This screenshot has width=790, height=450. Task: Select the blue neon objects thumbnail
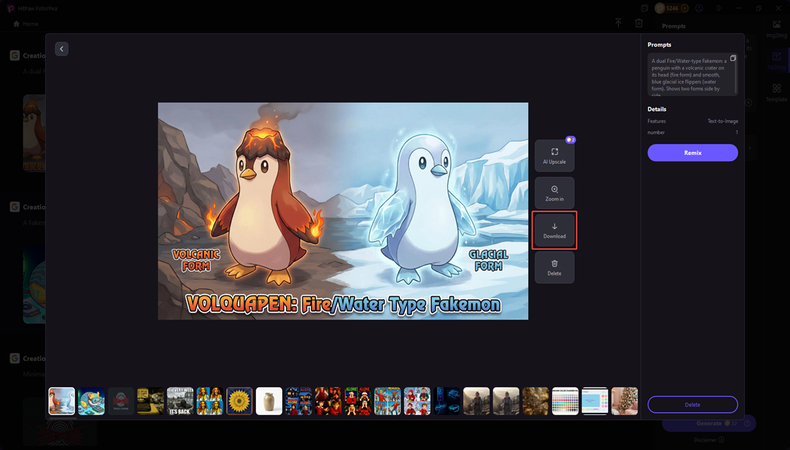[447, 401]
